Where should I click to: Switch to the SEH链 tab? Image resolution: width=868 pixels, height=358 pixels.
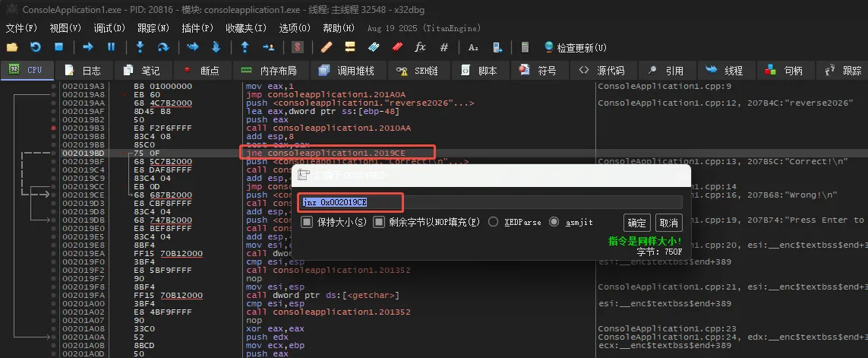click(x=418, y=71)
